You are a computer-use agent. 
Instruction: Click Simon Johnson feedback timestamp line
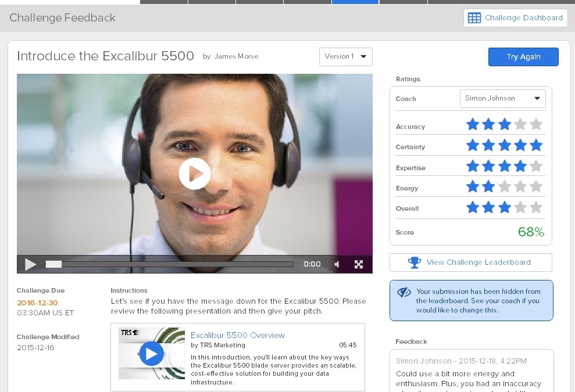pos(461,361)
